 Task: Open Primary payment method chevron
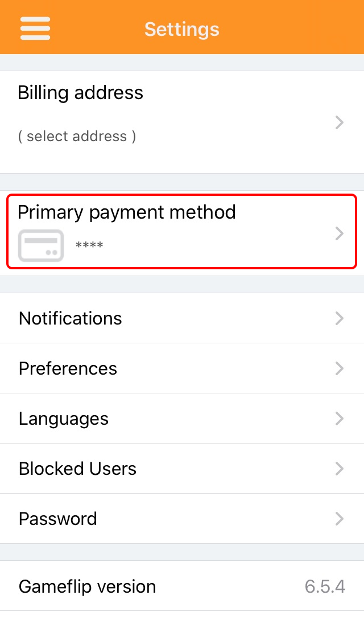click(x=340, y=233)
